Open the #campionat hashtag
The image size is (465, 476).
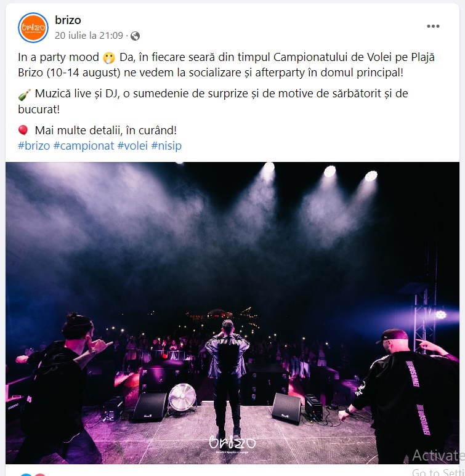pos(84,146)
